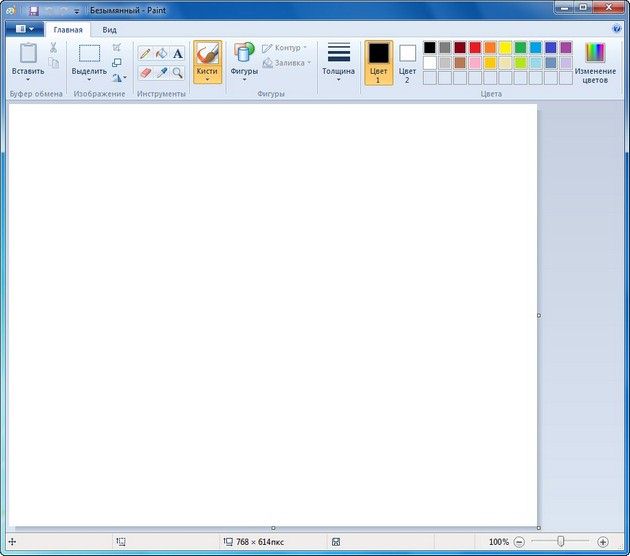
Task: Click the Resize image icon
Action: 117,63
